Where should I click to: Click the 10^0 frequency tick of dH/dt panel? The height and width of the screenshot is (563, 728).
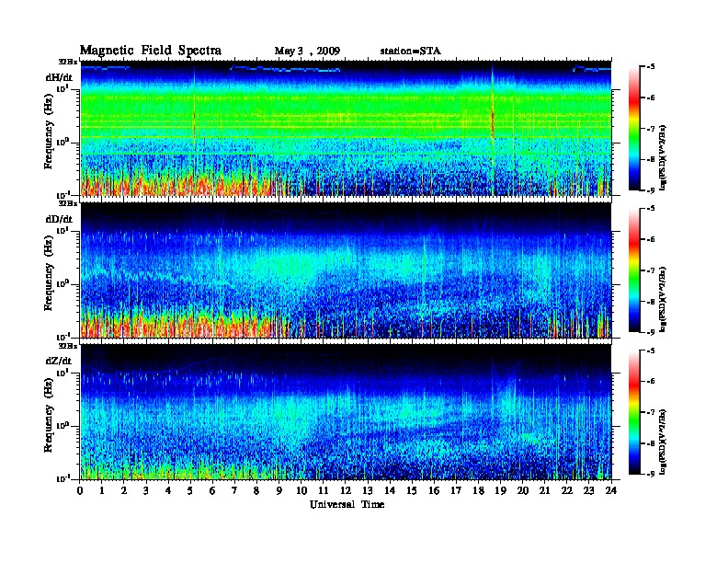pos(63,142)
